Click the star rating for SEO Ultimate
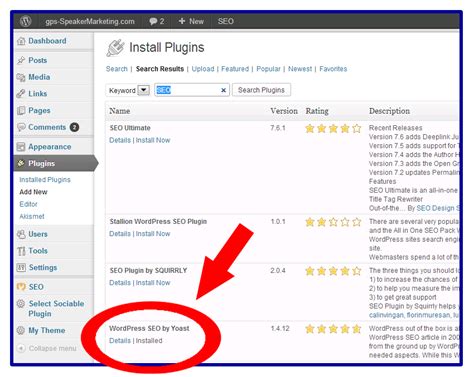This screenshot has height=377, width=474. (x=333, y=128)
